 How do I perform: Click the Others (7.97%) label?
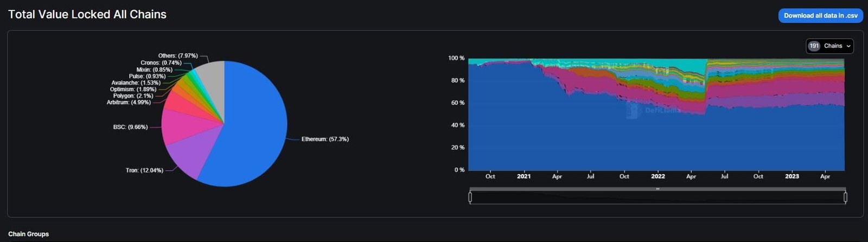[178, 56]
